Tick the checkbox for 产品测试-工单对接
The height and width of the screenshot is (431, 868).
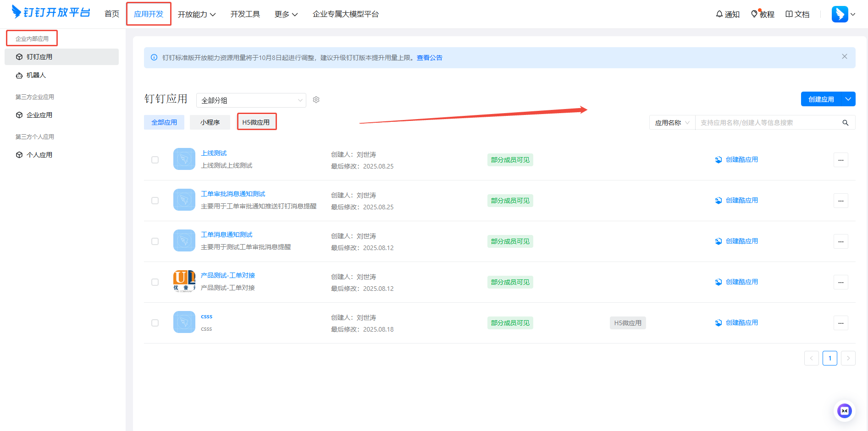(x=155, y=282)
